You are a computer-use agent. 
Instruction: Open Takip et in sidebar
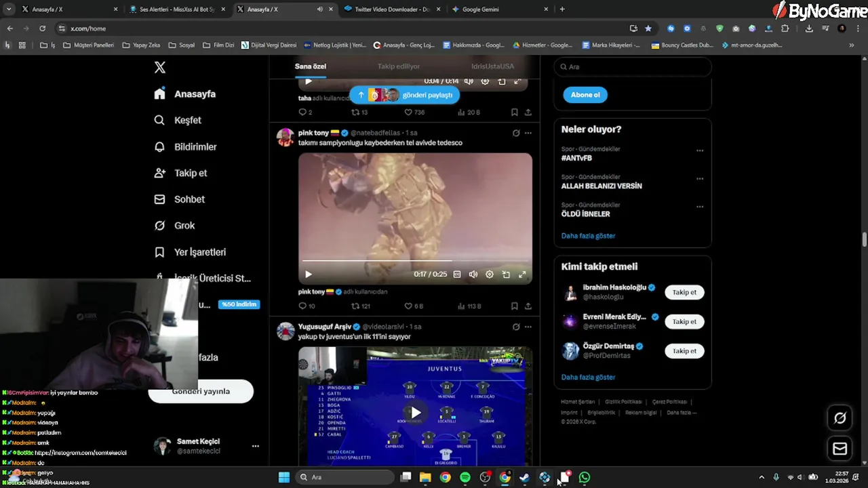click(180, 173)
